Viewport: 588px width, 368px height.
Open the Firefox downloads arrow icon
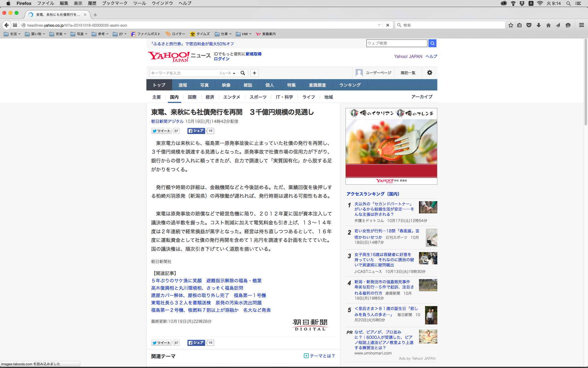point(539,25)
